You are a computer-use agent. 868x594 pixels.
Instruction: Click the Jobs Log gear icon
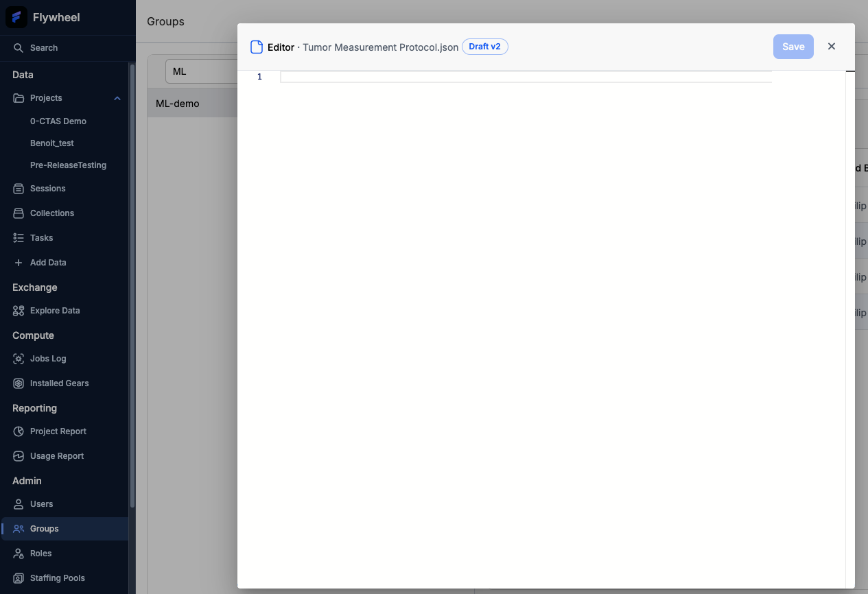pyautogui.click(x=18, y=358)
